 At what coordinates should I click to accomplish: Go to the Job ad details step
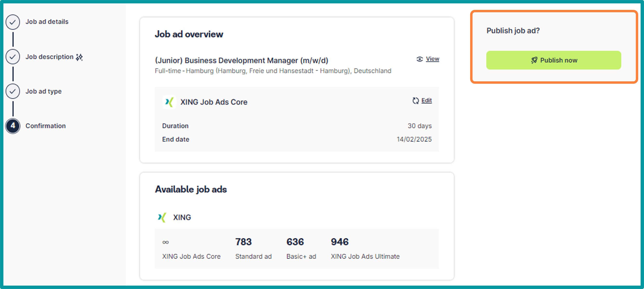tap(47, 22)
